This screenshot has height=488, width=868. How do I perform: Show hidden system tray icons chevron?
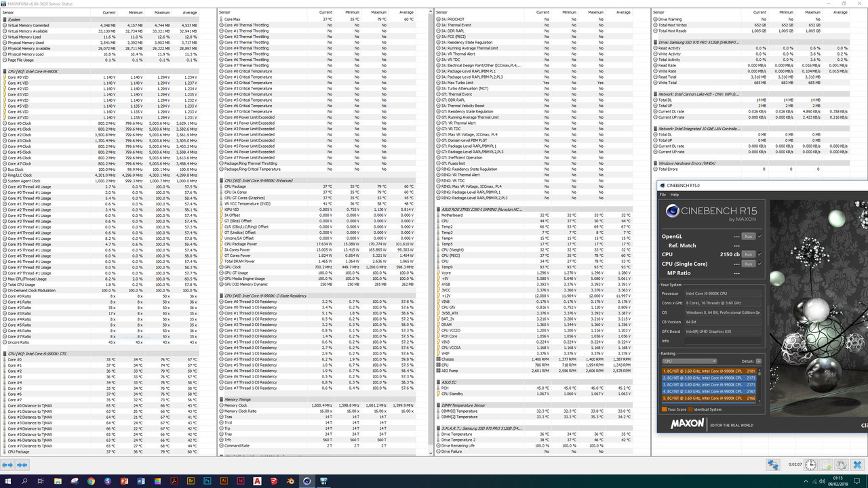tap(806, 481)
